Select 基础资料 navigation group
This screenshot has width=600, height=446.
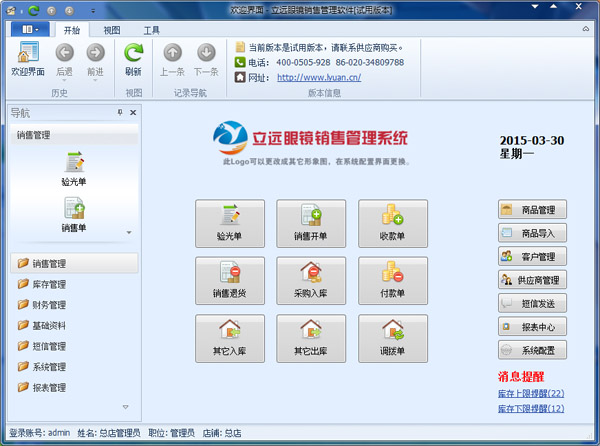click(x=74, y=325)
